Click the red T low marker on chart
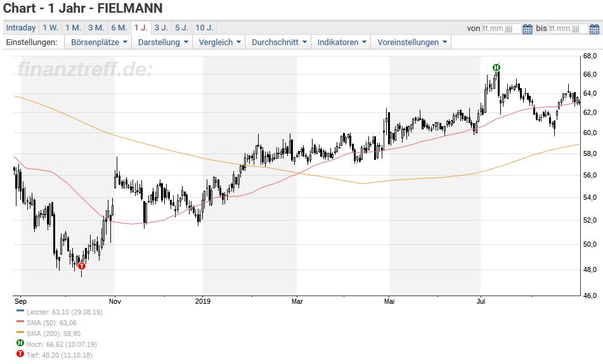This screenshot has height=364, width=603. [82, 266]
